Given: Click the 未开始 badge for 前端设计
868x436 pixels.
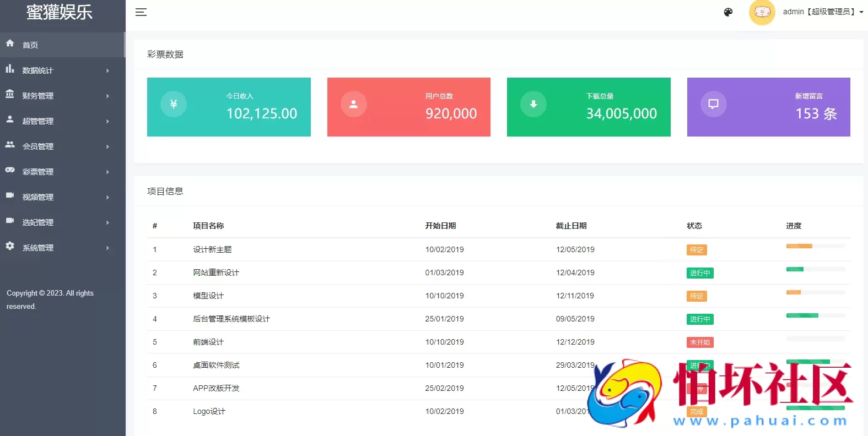Looking at the screenshot, I should [x=700, y=342].
